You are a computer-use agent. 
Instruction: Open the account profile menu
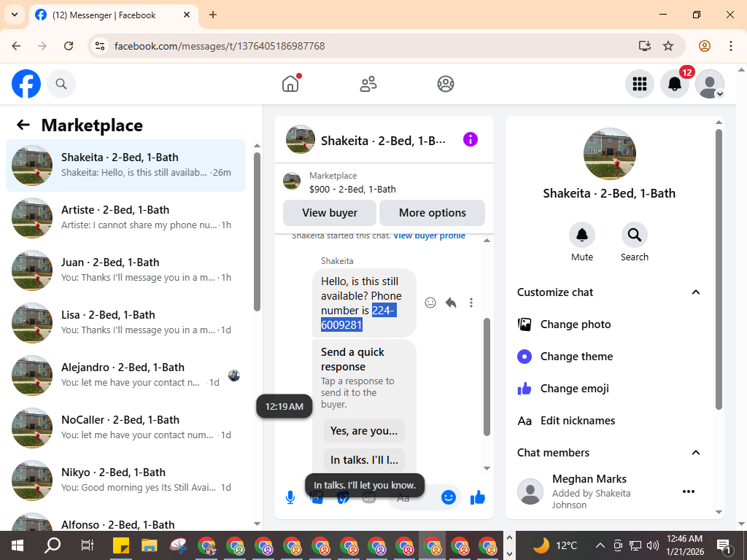[710, 84]
